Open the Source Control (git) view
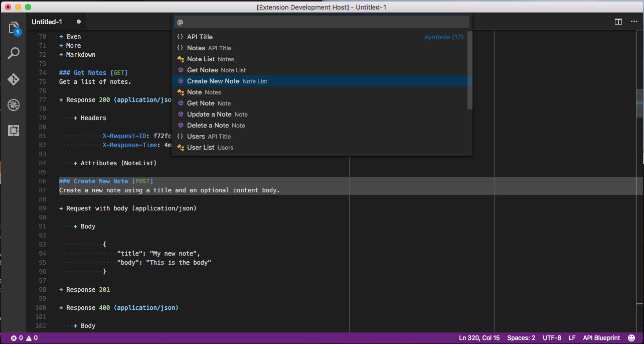The image size is (644, 344). pyautogui.click(x=14, y=79)
